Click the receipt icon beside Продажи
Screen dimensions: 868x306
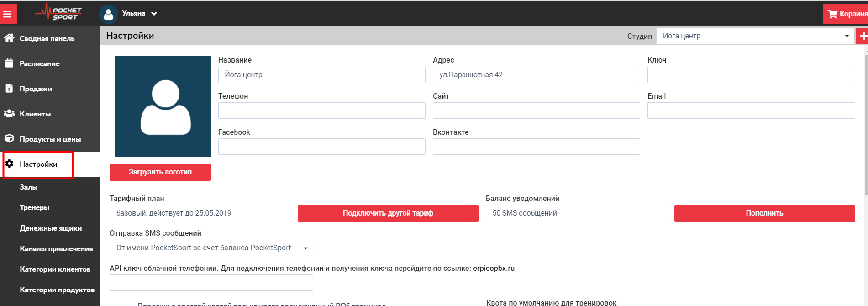click(x=9, y=89)
